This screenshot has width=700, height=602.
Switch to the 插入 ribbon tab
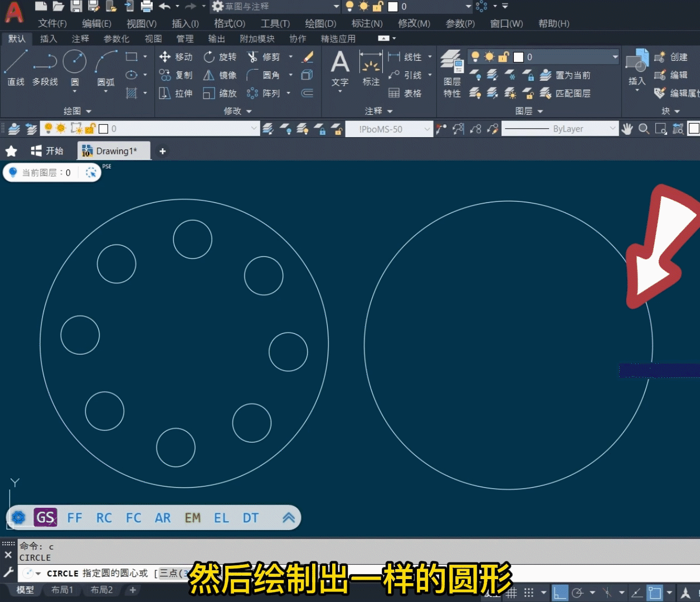(x=48, y=38)
